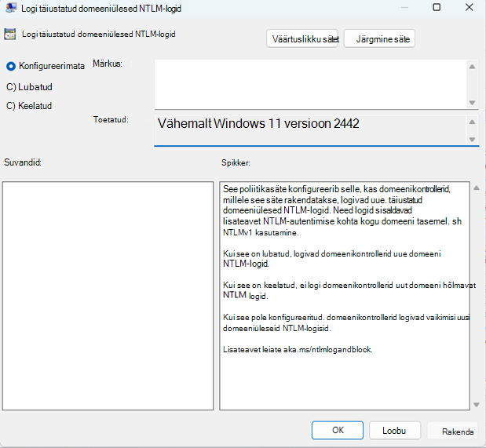
Task: Close the NTLM-logid dialog
Action: pyautogui.click(x=469, y=7)
